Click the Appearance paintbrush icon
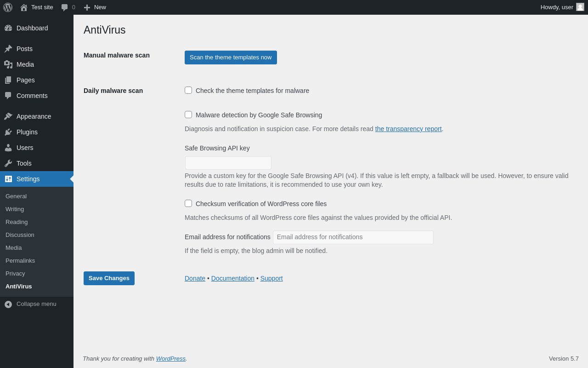Screen dimensions: 588x368 tap(8, 116)
